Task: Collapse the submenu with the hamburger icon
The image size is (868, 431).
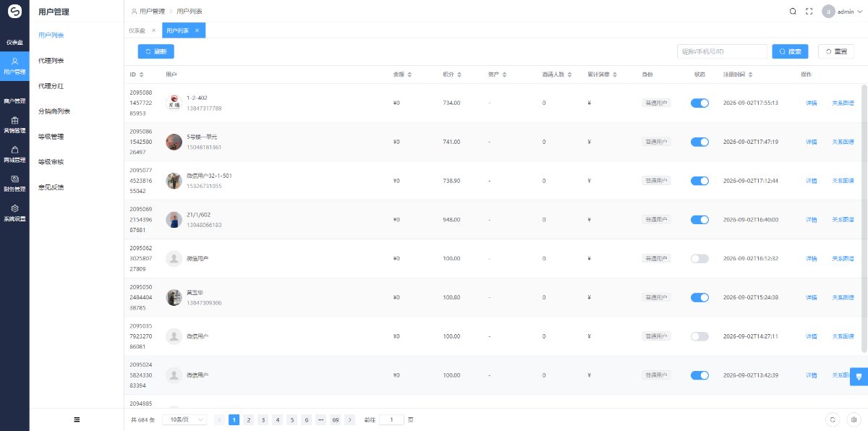Action: [77, 419]
